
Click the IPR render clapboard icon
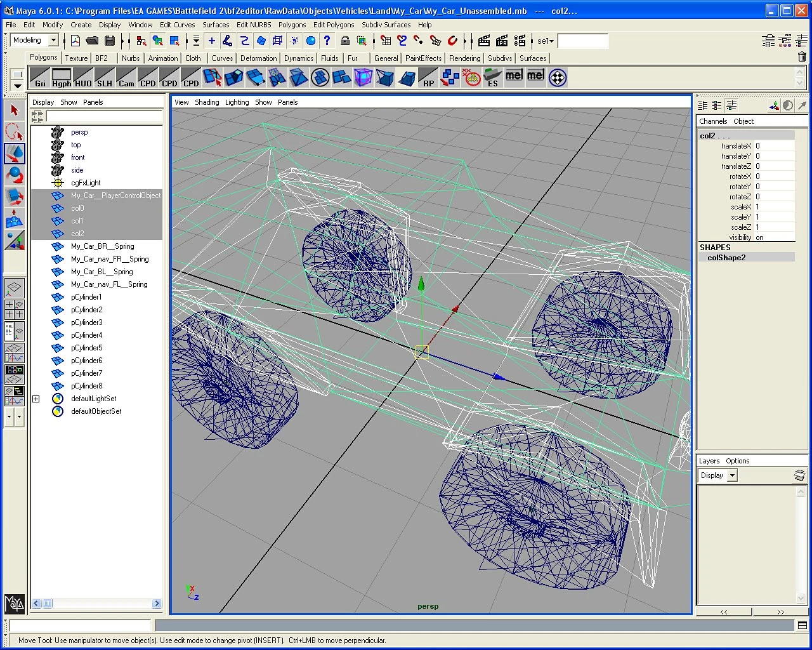coord(502,41)
